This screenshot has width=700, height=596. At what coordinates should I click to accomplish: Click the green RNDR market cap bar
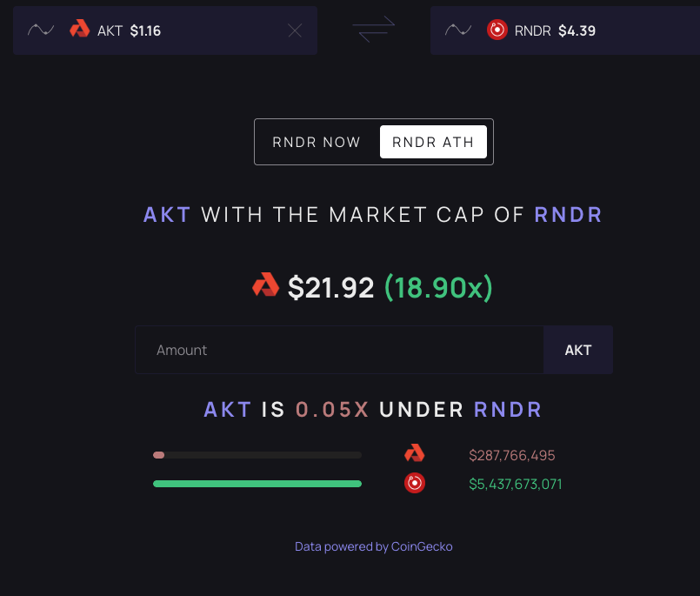tap(257, 484)
